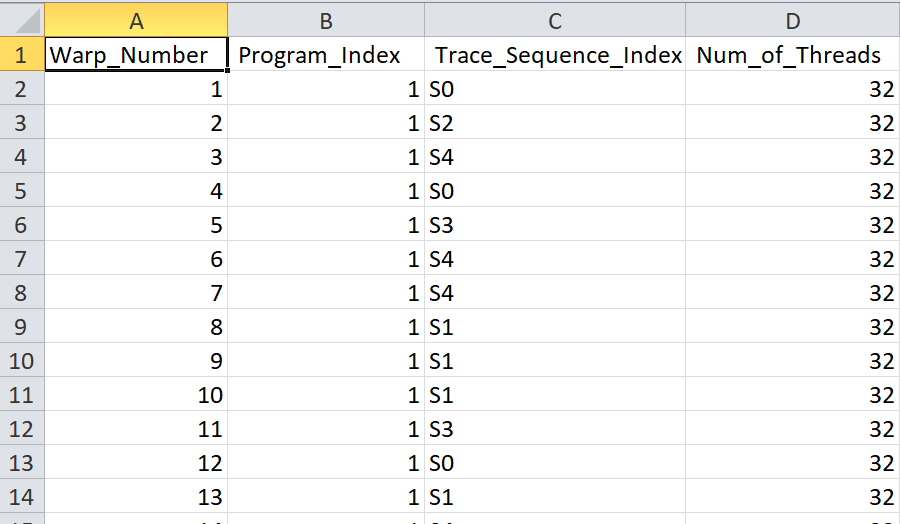The width and height of the screenshot is (900, 524).
Task: Click the Program_Index header cell
Action: pos(326,55)
